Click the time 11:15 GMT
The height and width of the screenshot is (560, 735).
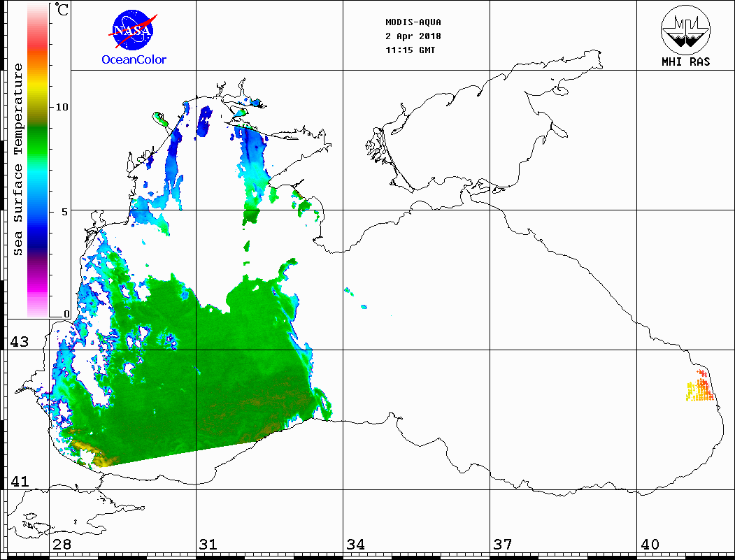[x=410, y=50]
